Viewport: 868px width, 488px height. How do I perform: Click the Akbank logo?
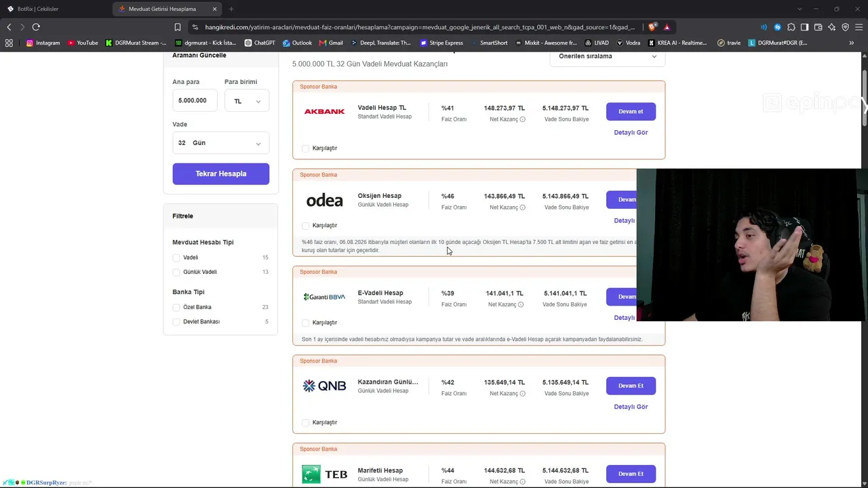pyautogui.click(x=324, y=111)
